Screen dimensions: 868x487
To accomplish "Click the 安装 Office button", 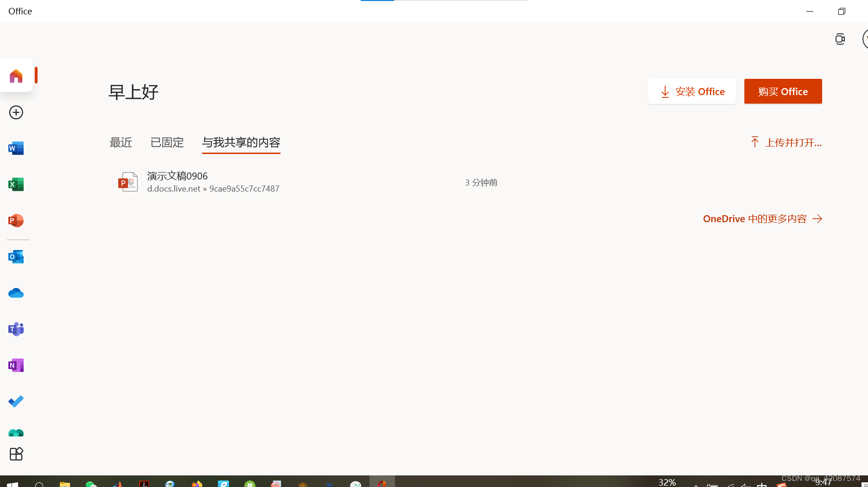I will click(x=692, y=91).
